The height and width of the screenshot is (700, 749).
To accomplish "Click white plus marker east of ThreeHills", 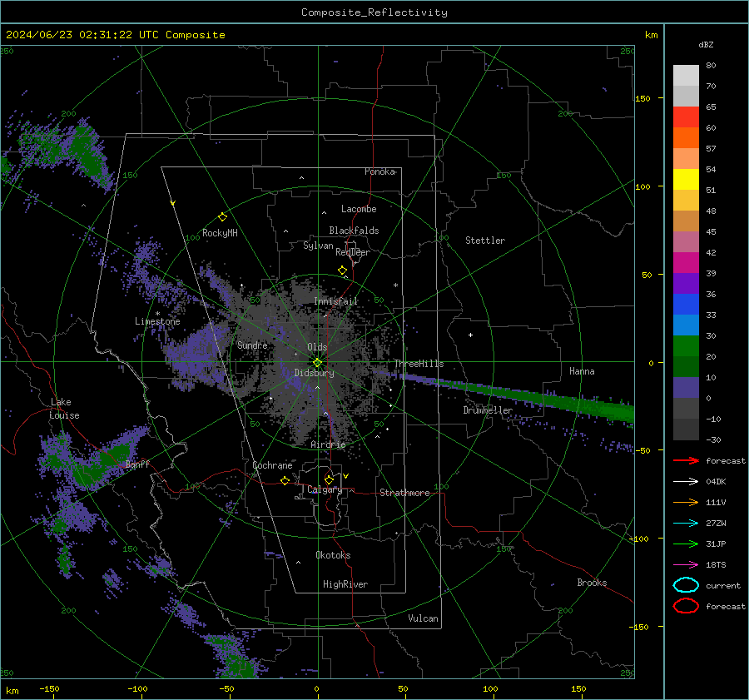I will [x=470, y=335].
